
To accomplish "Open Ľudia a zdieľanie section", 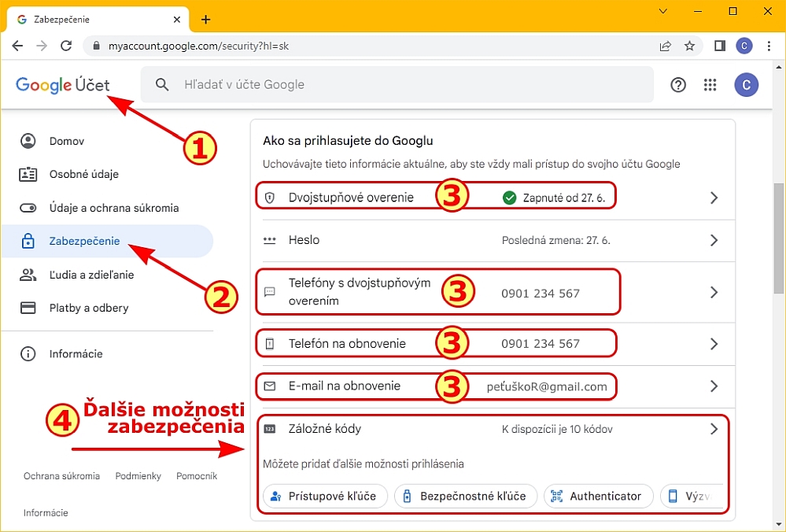I will click(x=108, y=275).
